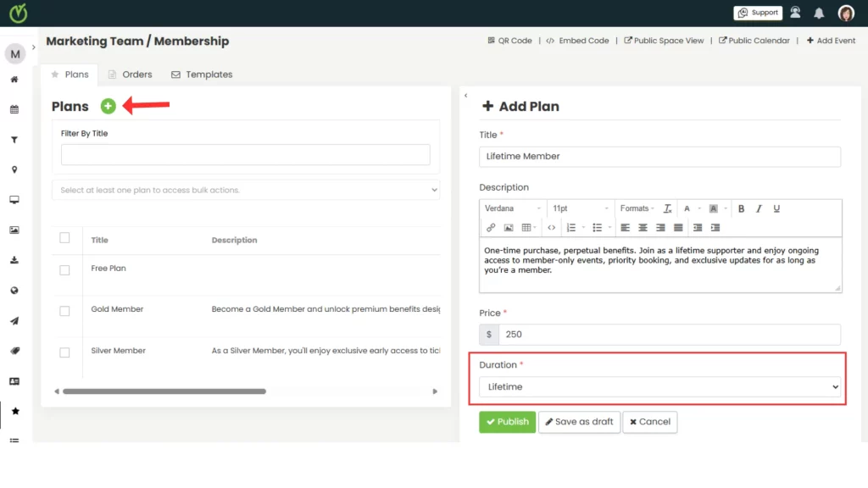Click the green add plan icon
This screenshot has height=488, width=868.
coord(108,106)
